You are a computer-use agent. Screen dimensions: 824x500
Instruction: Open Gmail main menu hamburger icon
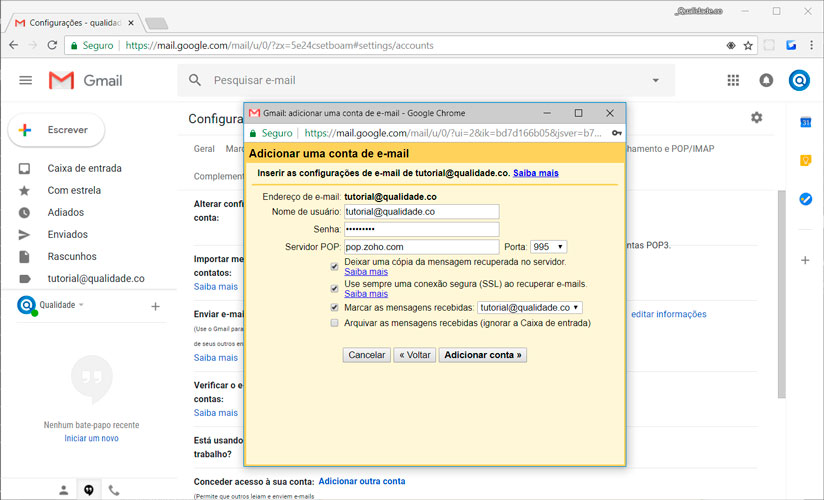(25, 80)
